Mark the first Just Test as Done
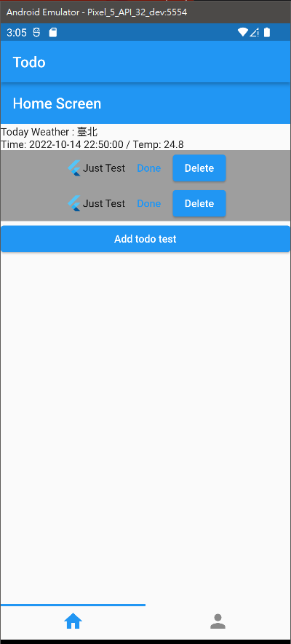Image resolution: width=291 pixels, height=644 pixels. (149, 168)
